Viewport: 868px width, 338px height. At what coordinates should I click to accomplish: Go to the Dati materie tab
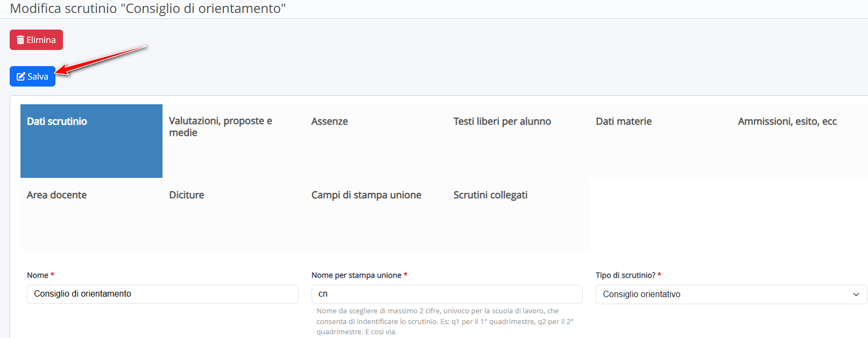point(660,141)
